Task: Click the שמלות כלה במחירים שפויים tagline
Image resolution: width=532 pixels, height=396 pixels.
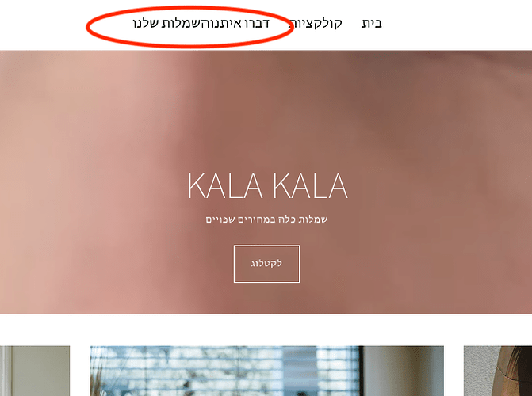Action: click(x=266, y=219)
